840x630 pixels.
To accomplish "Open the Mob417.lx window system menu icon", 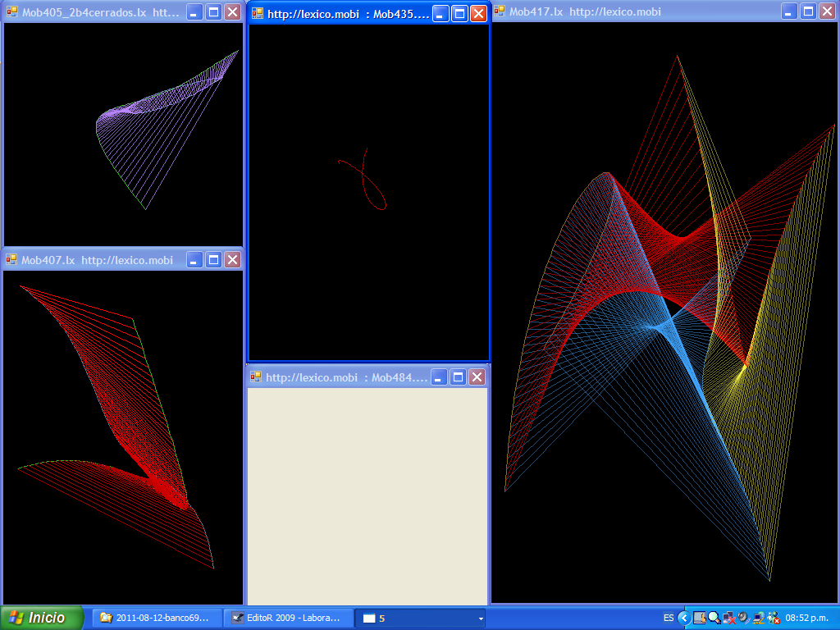I will tap(500, 11).
